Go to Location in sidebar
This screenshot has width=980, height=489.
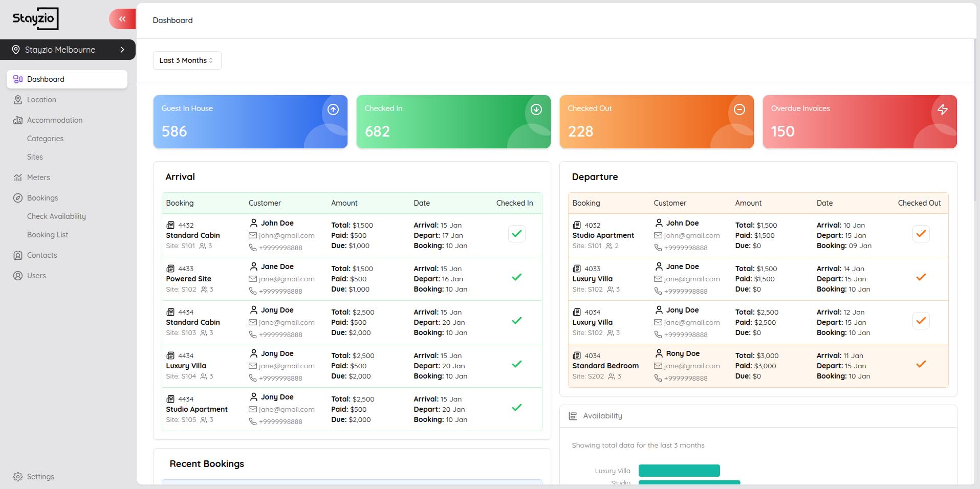tap(67, 100)
